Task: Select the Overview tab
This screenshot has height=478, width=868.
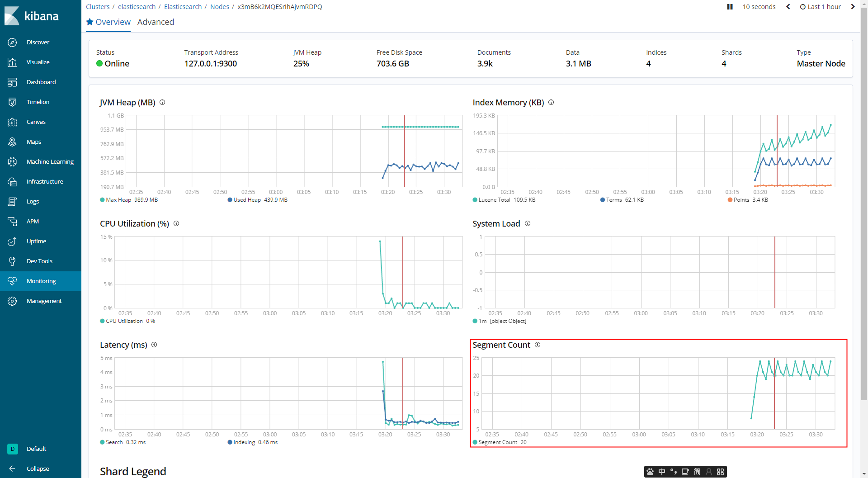Action: coord(108,22)
